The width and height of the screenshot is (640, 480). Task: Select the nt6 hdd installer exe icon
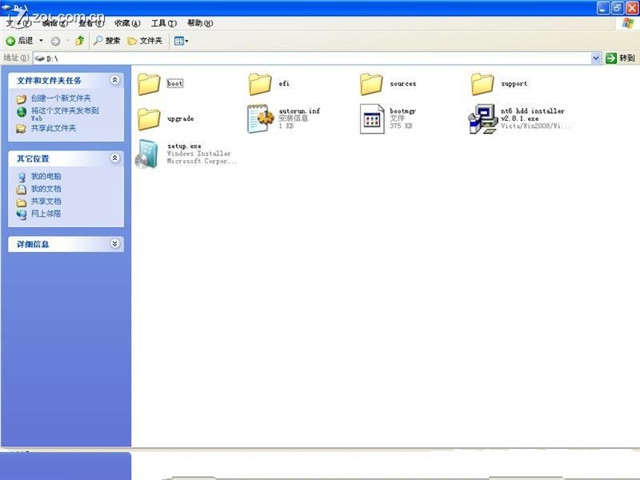point(482,119)
